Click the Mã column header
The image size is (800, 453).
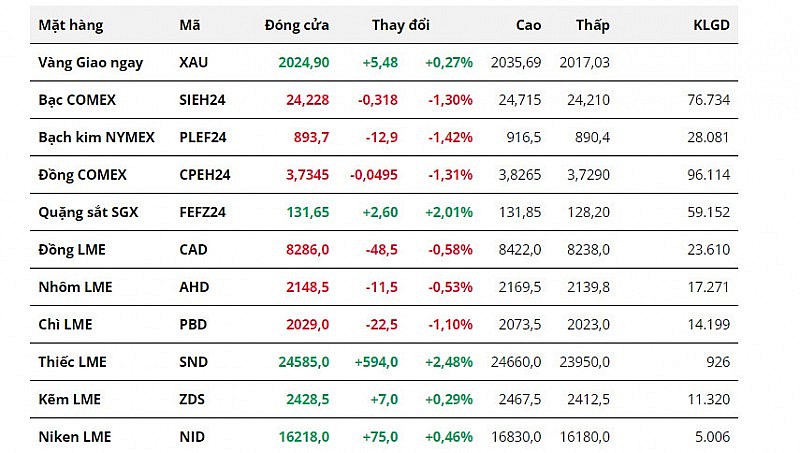coord(189,25)
